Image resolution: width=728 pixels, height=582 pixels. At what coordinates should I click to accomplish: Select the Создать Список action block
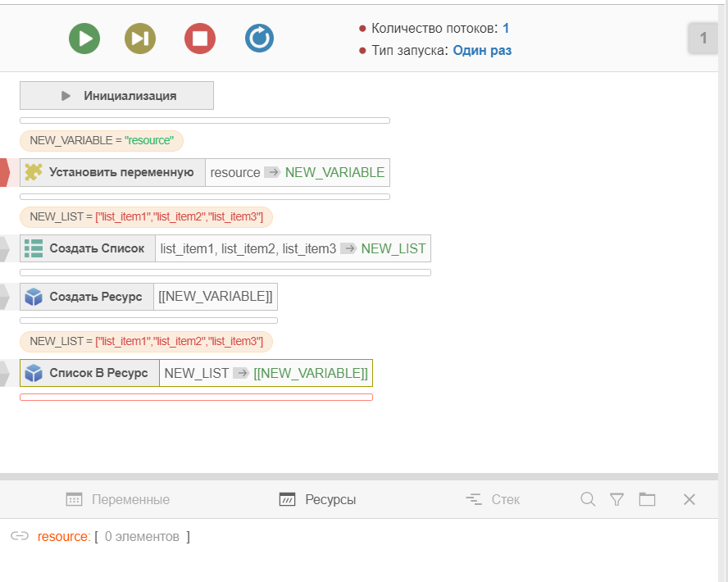tap(96, 248)
